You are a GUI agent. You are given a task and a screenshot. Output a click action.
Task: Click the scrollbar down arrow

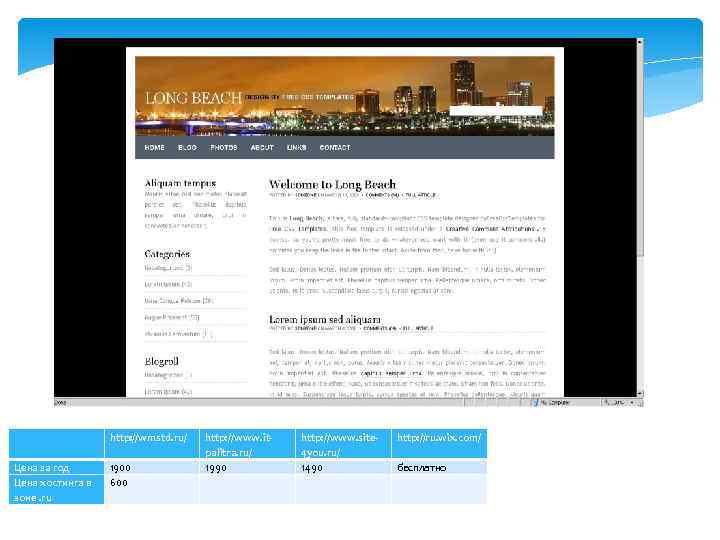click(x=640, y=394)
